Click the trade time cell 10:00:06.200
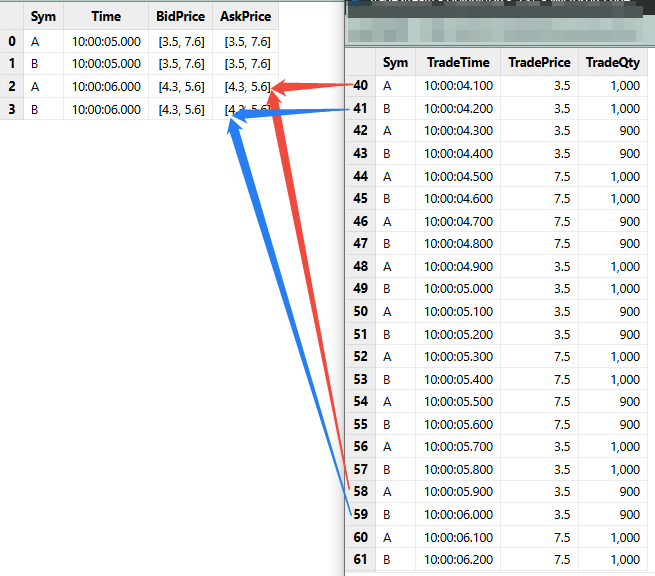 458,560
